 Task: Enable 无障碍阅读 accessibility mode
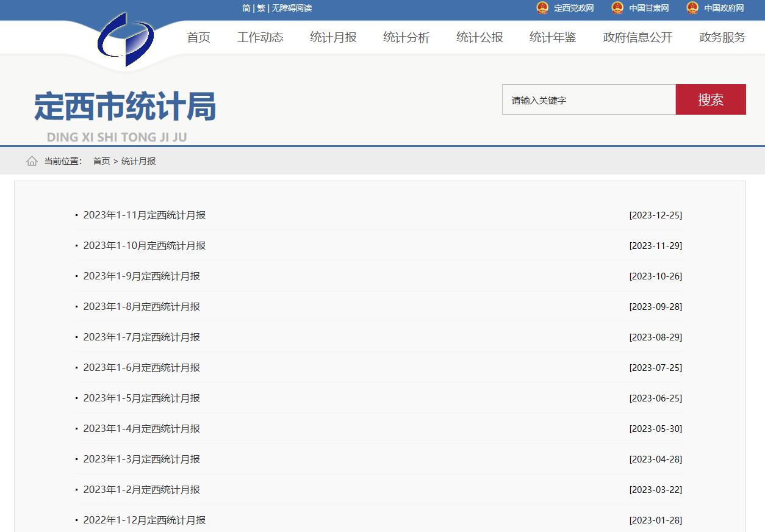pos(292,8)
